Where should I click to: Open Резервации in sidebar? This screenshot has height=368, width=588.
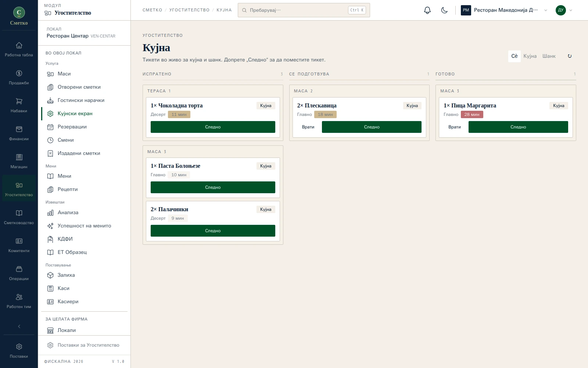point(85,127)
